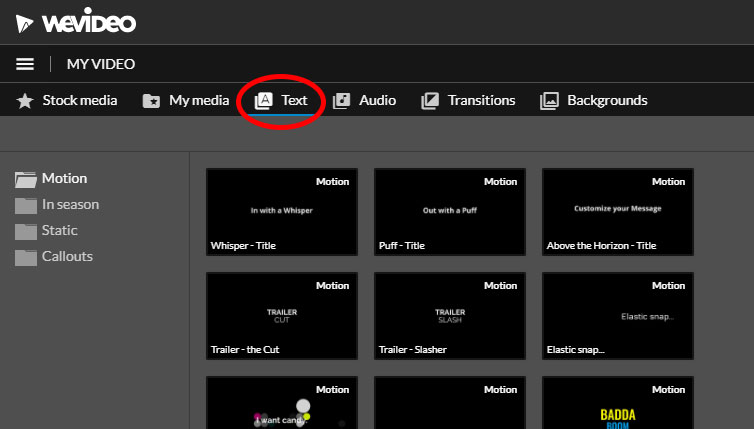Open the Static text folder
This screenshot has height=429, width=754.
[x=59, y=231]
